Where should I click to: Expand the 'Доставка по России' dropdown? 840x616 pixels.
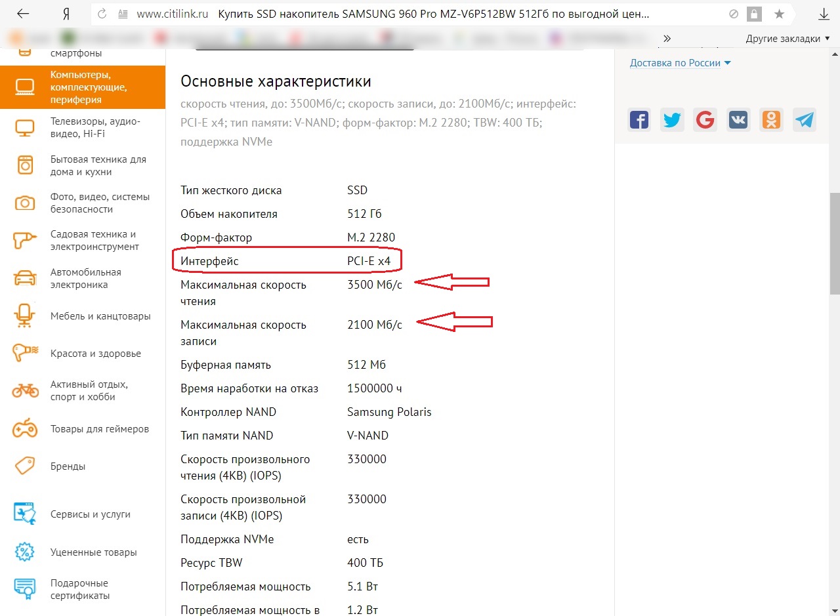point(681,63)
